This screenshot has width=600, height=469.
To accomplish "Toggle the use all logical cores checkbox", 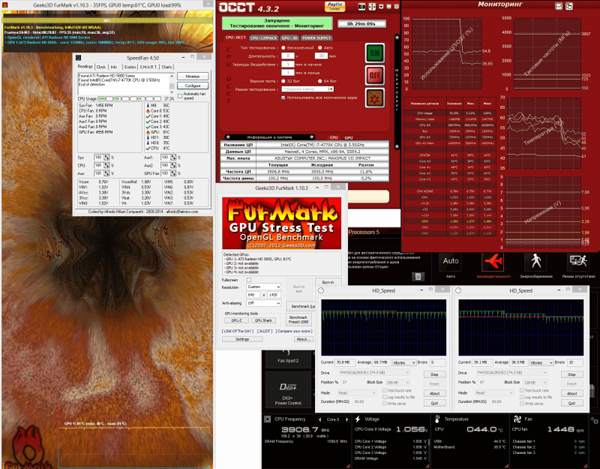I will pyautogui.click(x=283, y=98).
